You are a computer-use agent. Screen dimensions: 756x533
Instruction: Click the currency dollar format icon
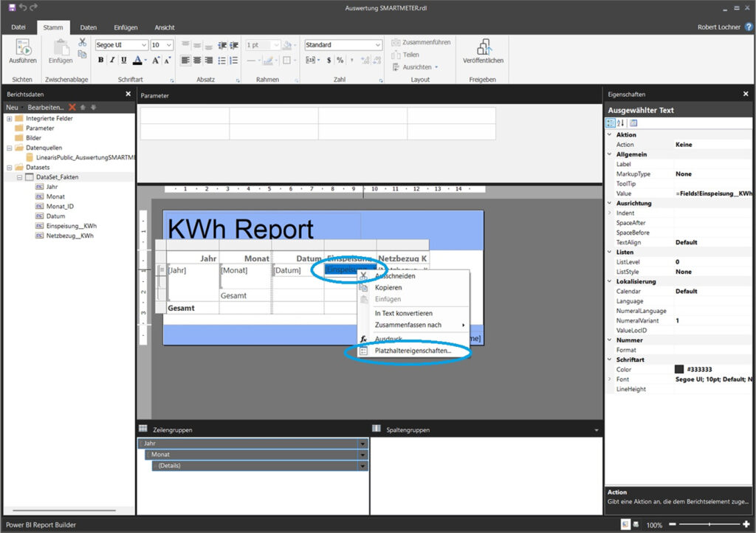point(329,61)
